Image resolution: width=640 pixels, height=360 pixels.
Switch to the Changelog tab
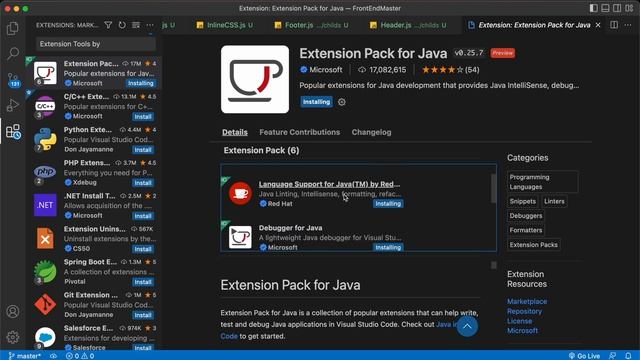371,132
